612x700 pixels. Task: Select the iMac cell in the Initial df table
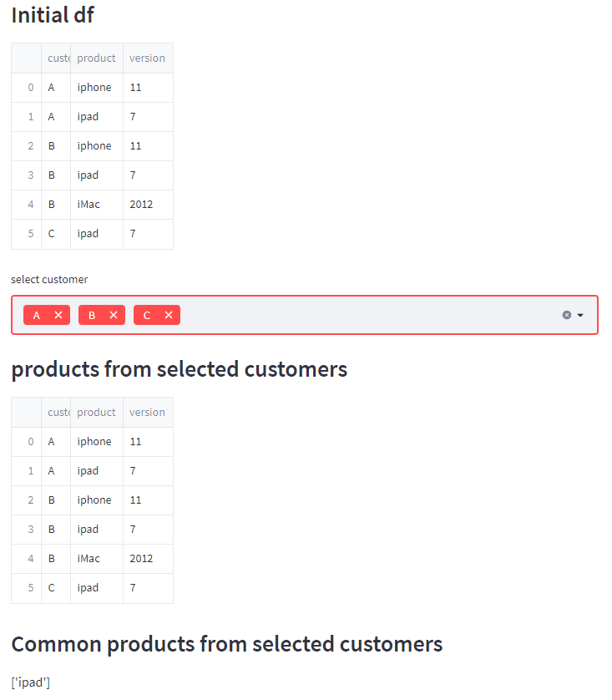(89, 205)
